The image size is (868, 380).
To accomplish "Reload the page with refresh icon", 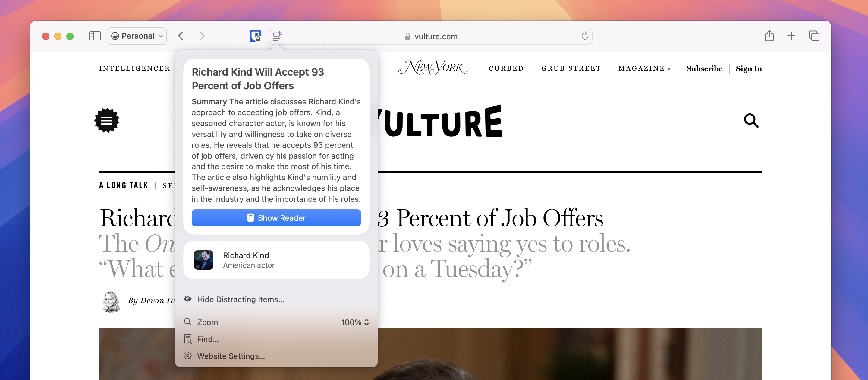I will [585, 36].
